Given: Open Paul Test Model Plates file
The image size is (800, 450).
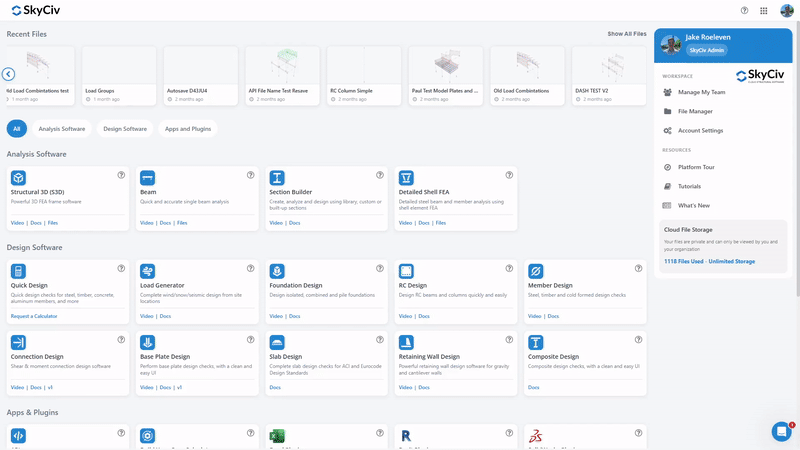Looking at the screenshot, I should tap(446, 76).
